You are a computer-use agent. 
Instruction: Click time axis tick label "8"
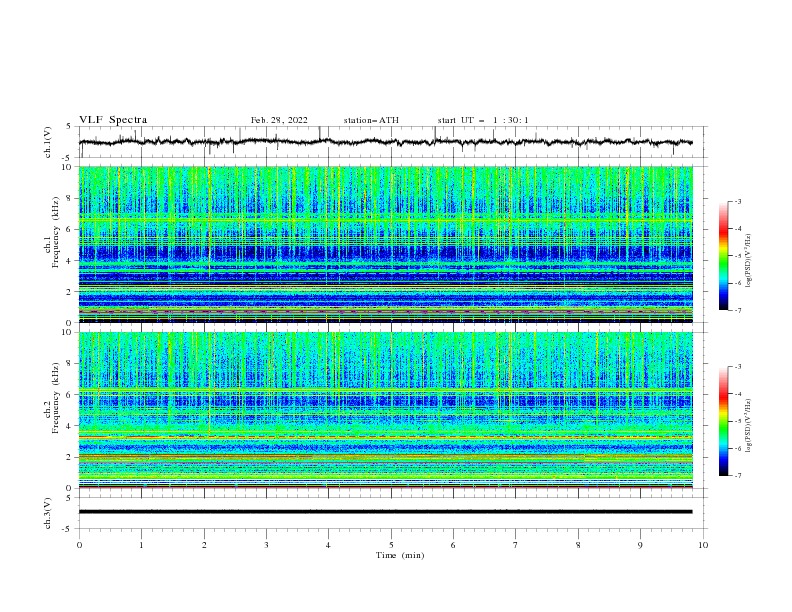578,545
